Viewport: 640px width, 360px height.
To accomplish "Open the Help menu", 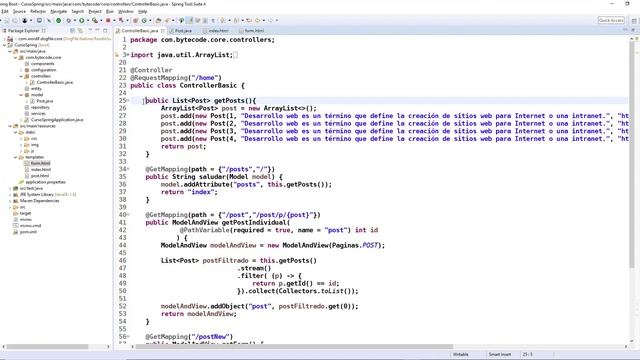I will pyautogui.click(x=142, y=11).
